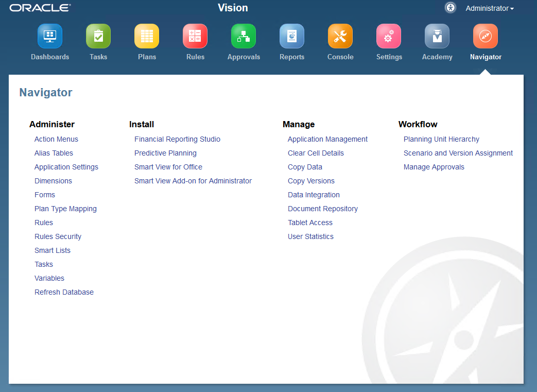
Task: Click the Reports document icon
Action: (292, 36)
